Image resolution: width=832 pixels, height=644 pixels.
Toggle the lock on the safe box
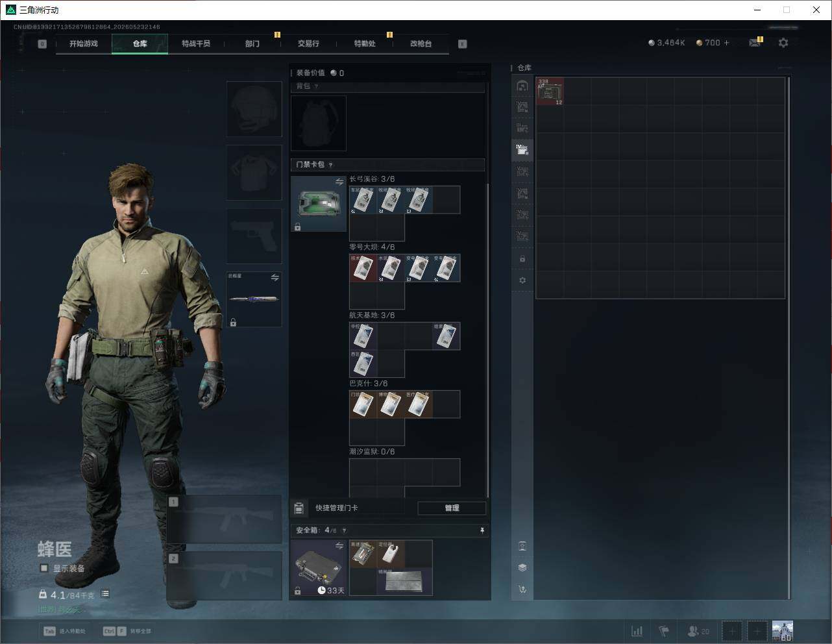click(298, 591)
